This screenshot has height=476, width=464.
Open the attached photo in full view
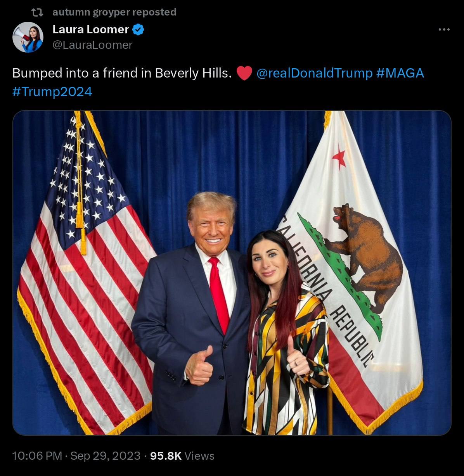[232, 273]
